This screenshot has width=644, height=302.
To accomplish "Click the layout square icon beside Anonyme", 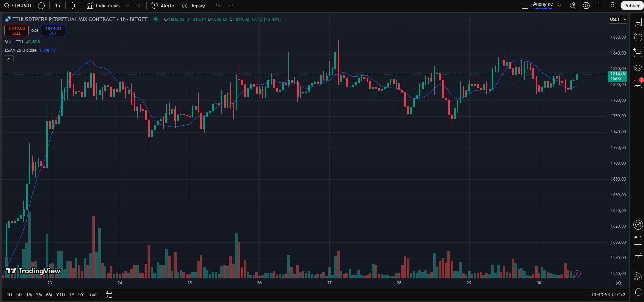I will pos(525,6).
